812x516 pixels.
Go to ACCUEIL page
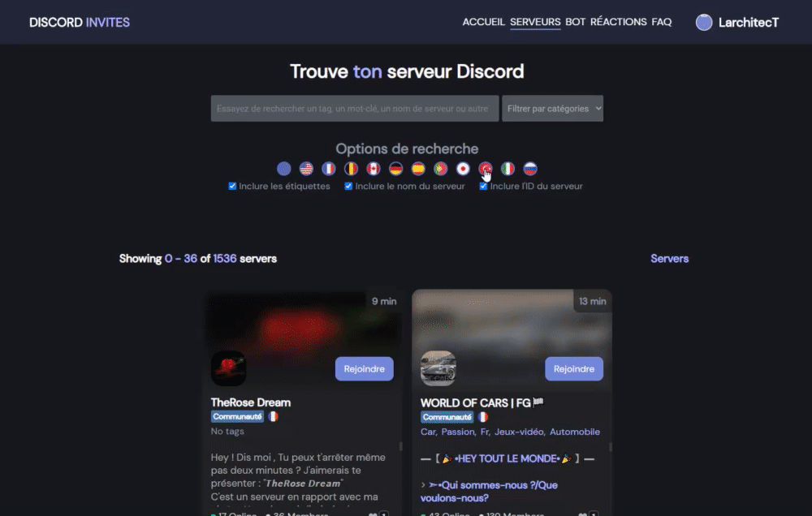pyautogui.click(x=483, y=22)
